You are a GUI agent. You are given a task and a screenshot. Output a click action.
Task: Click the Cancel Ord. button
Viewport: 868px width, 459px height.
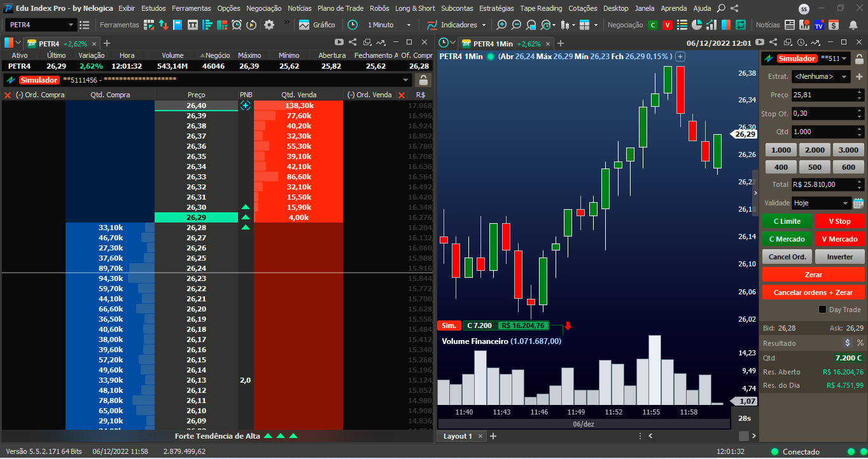click(x=787, y=257)
